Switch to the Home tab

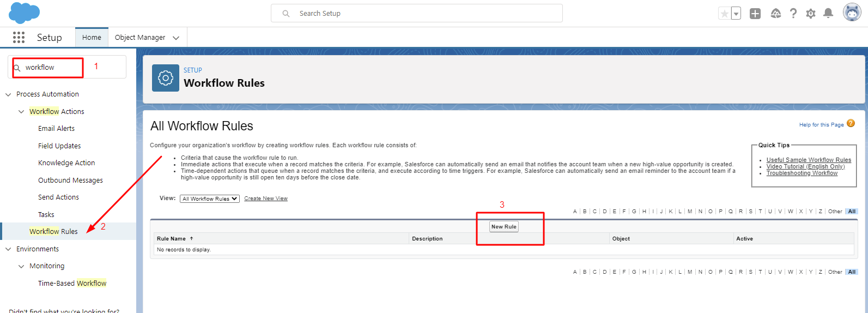(x=92, y=38)
